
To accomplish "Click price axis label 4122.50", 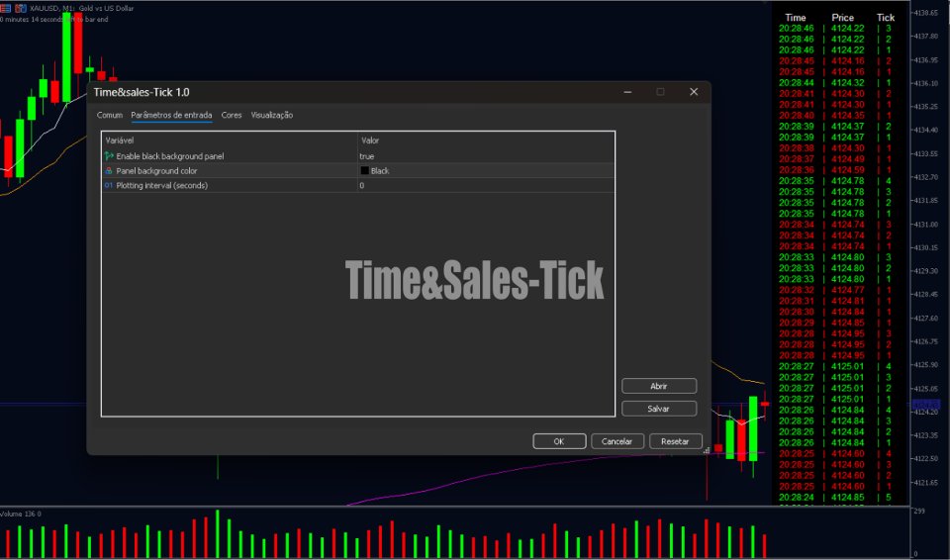I will pyautogui.click(x=926, y=459).
